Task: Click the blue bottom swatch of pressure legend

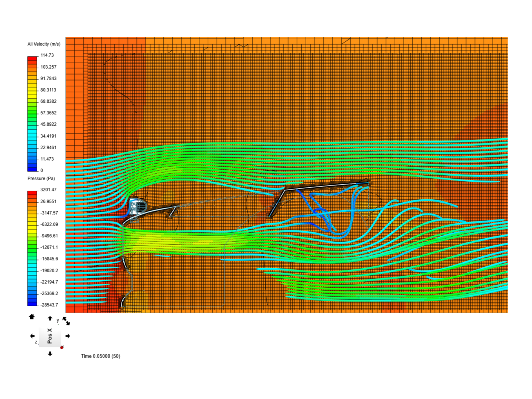Action: click(32, 304)
